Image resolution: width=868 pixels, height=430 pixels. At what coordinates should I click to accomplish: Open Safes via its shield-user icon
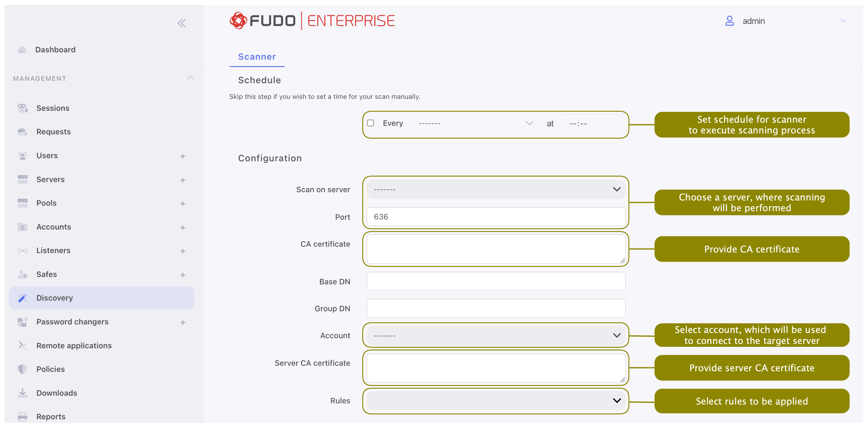tap(23, 274)
